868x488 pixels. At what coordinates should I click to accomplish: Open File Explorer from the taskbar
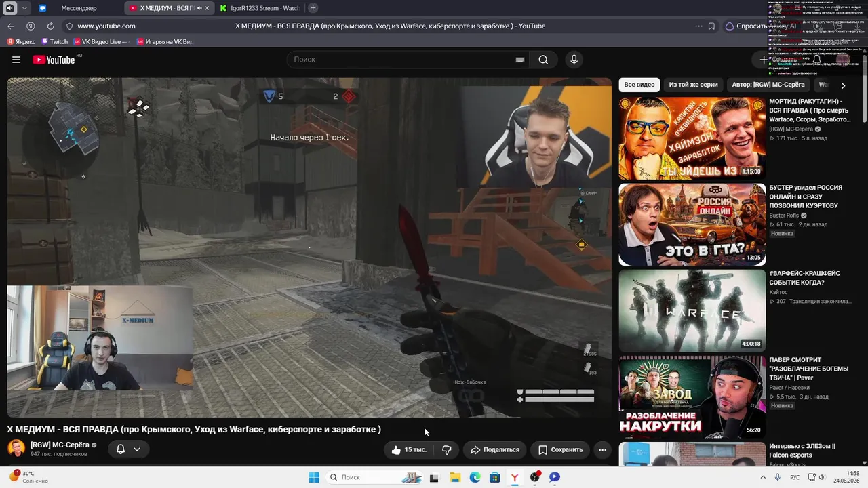point(454,477)
